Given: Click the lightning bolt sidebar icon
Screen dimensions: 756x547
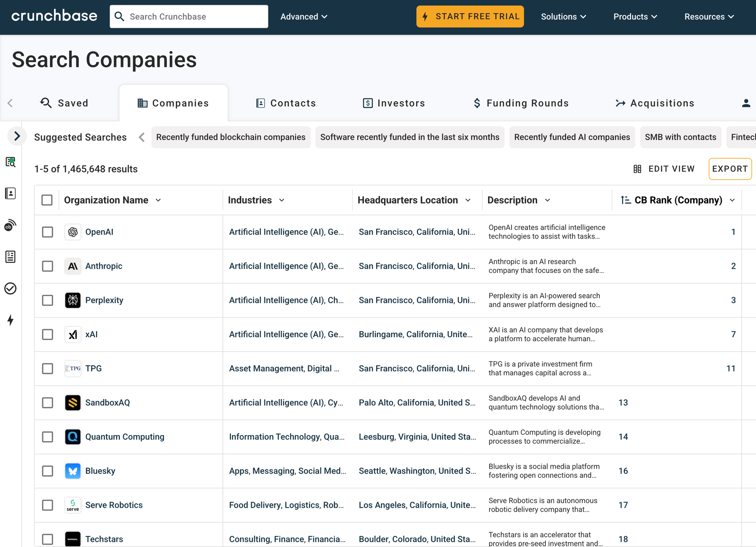Looking at the screenshot, I should pos(11,320).
